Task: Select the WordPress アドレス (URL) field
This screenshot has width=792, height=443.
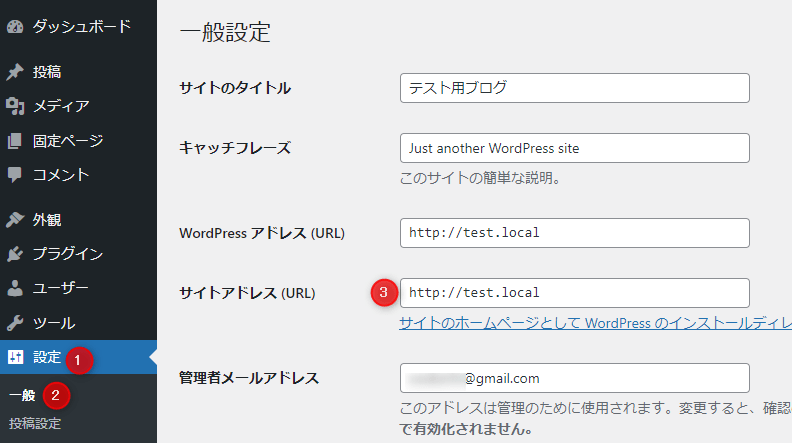Action: (574, 233)
